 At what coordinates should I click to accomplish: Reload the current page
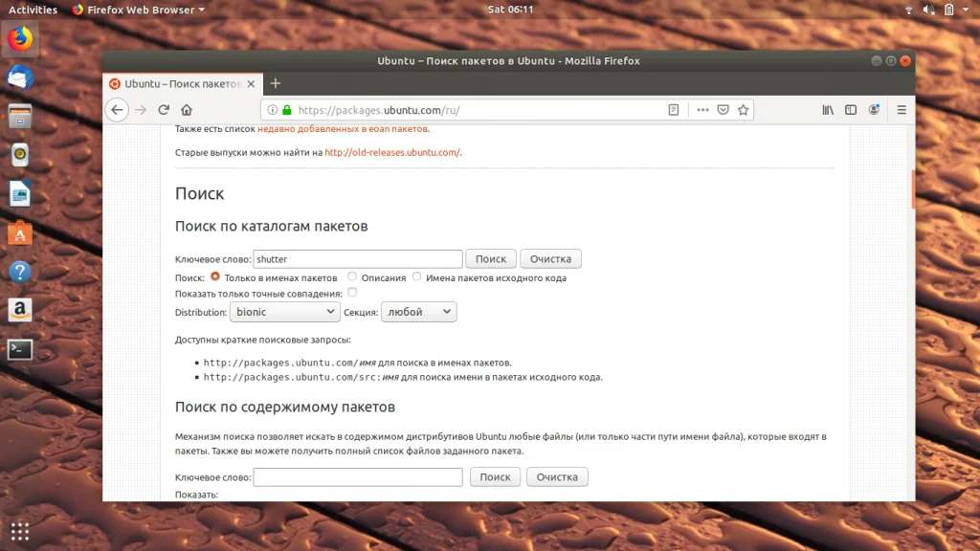click(164, 110)
